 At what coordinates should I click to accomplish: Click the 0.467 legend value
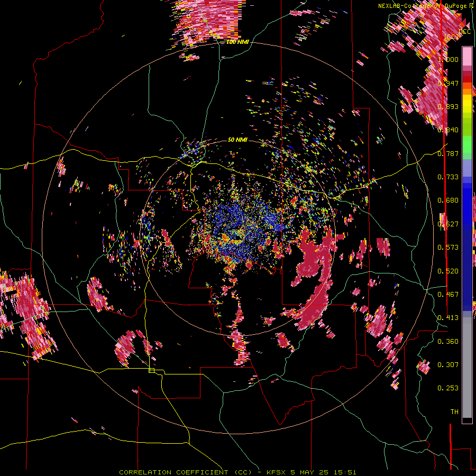coord(448,295)
